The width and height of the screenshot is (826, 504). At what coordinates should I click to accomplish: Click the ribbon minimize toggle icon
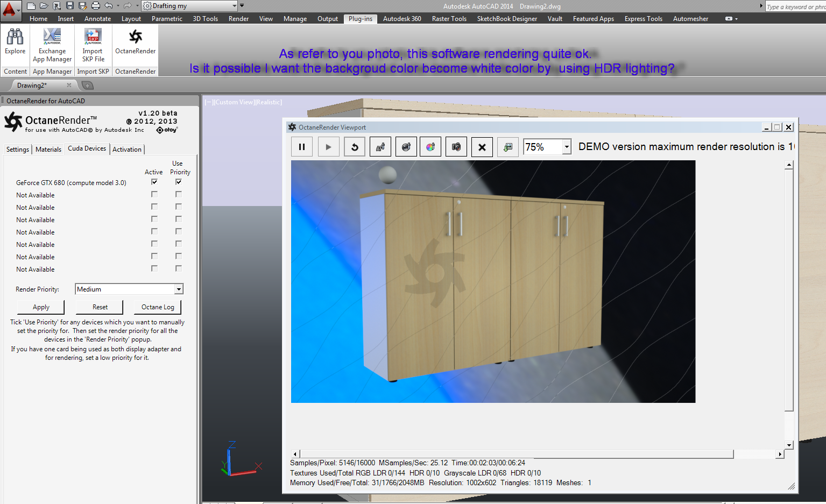pos(729,19)
